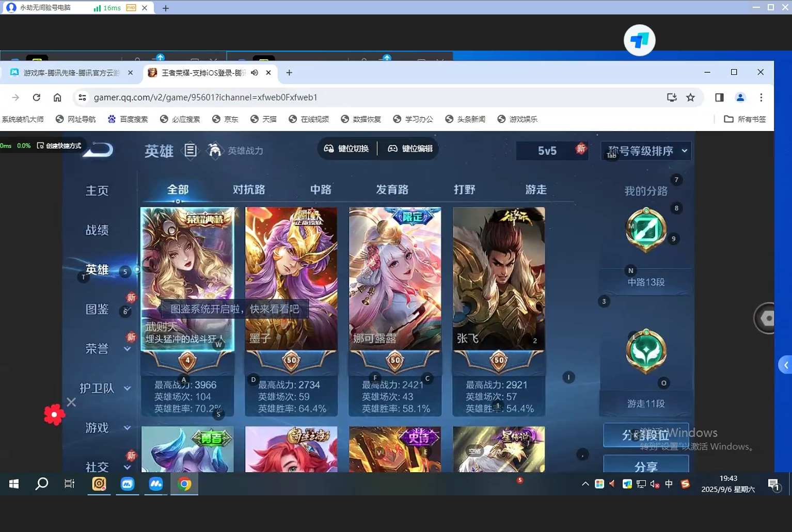This screenshot has width=792, height=532.
Task: Click the Chrome taskbar icon
Action: (x=184, y=484)
